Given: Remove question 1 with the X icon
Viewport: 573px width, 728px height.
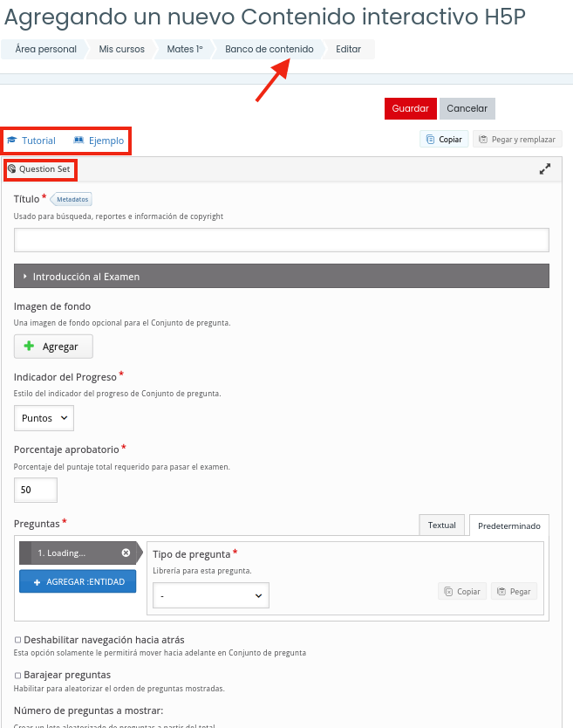Looking at the screenshot, I should click(x=126, y=553).
